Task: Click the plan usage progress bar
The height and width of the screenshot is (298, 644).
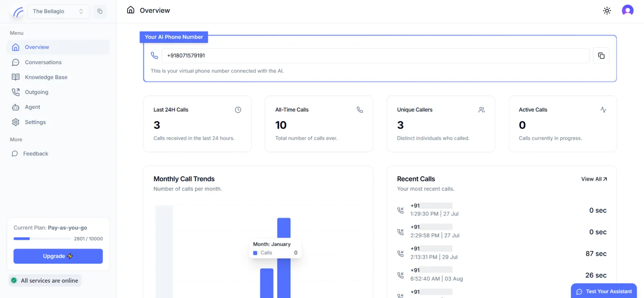Action: coord(42,239)
